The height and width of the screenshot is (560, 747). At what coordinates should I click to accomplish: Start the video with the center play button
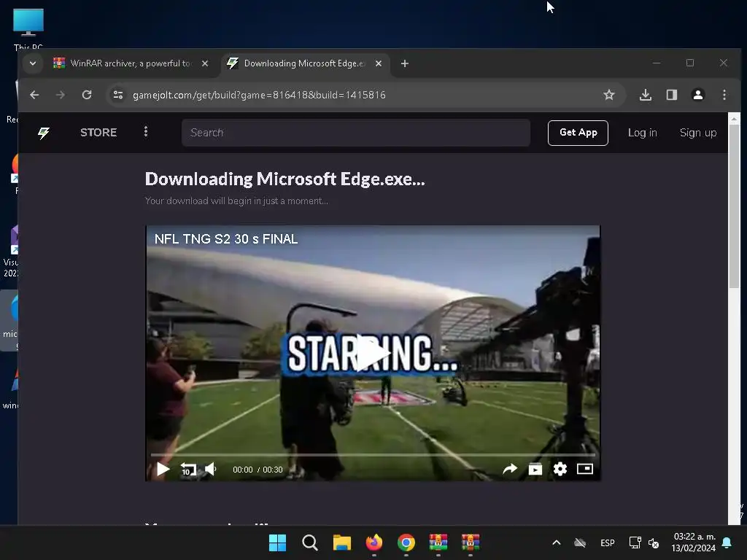coord(373,353)
